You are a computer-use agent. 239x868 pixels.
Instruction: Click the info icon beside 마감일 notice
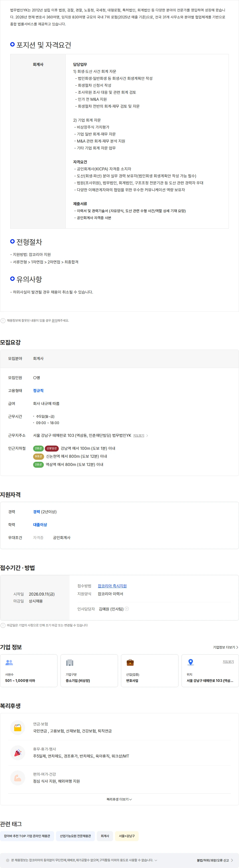3,625
